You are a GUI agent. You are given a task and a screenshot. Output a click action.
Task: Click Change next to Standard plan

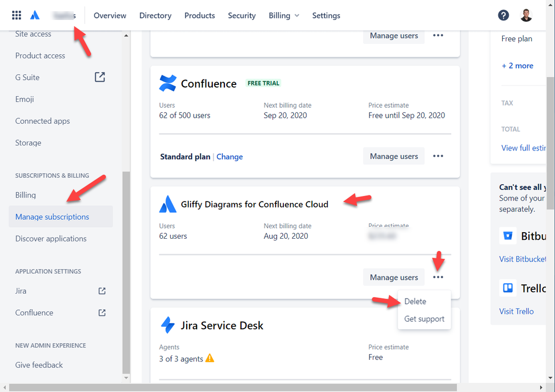(x=229, y=157)
